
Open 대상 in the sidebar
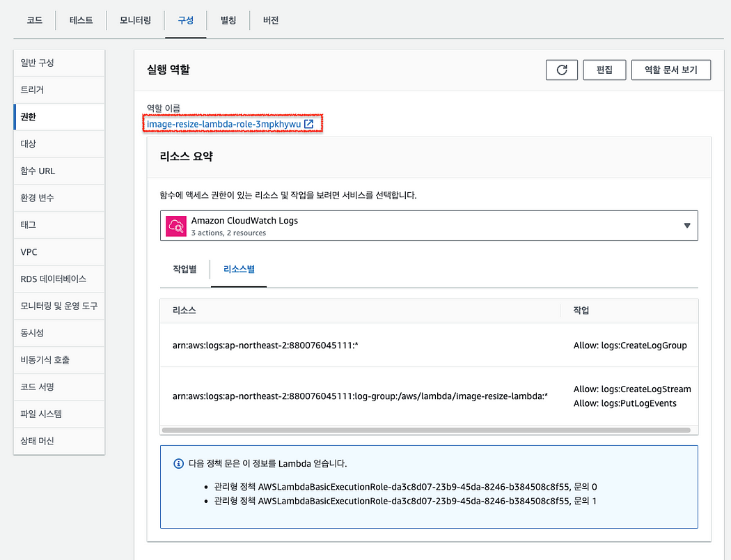59,144
